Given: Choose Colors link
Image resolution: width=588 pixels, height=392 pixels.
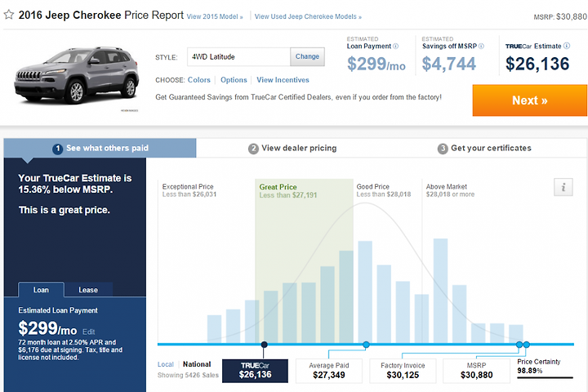Looking at the screenshot, I should click(198, 80).
